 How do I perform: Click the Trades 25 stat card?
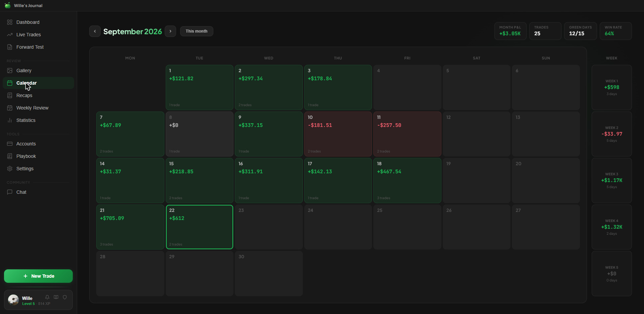(545, 31)
